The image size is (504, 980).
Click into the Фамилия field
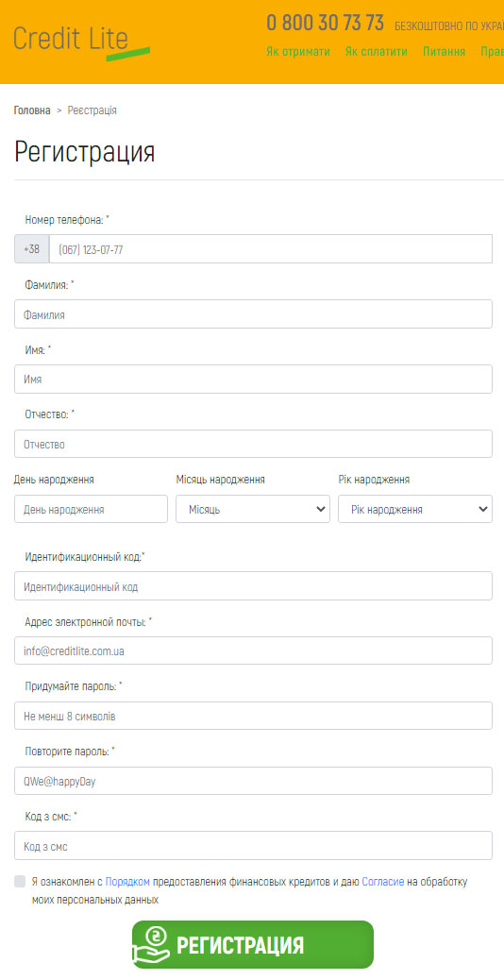pyautogui.click(x=253, y=313)
